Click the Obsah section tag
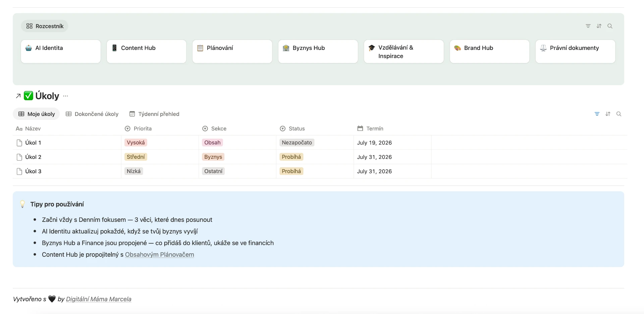The height and width of the screenshot is (314, 644). click(x=212, y=143)
